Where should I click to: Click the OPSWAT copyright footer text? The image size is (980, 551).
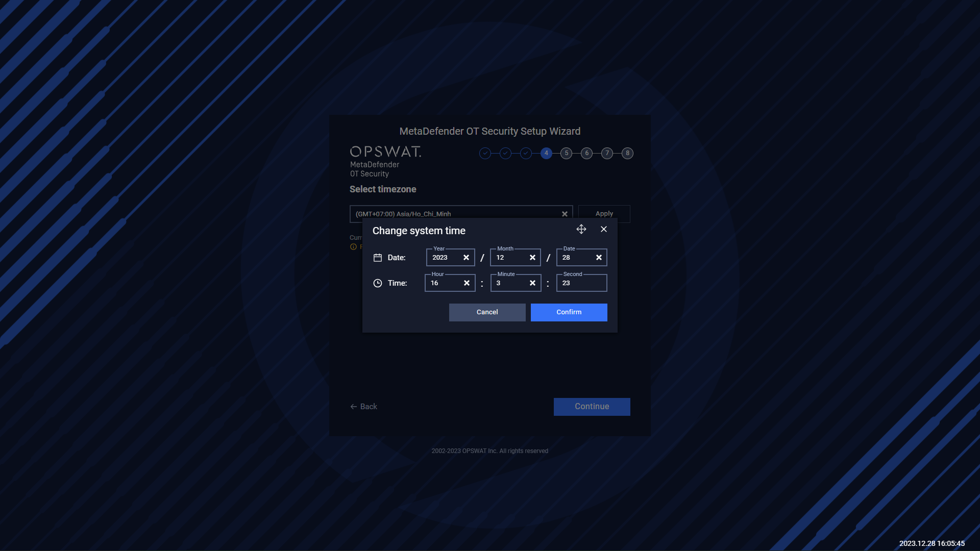[x=490, y=451]
